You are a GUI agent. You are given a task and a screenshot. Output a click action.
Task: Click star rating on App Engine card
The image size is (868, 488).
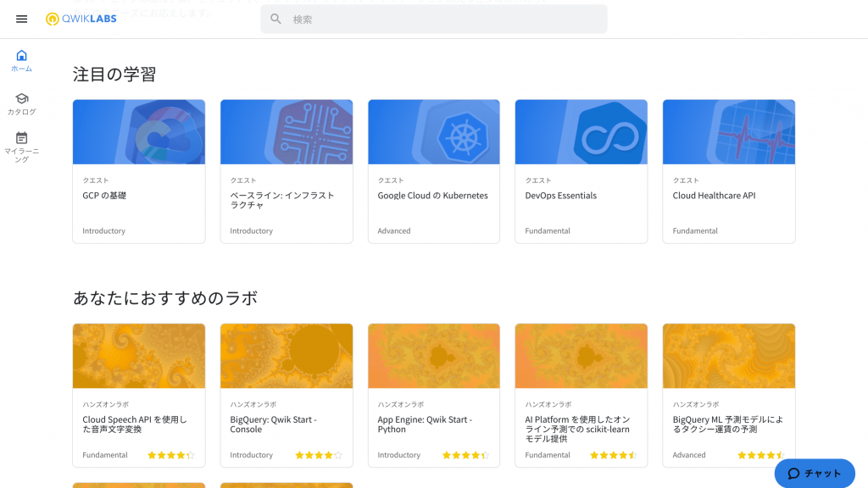point(466,455)
